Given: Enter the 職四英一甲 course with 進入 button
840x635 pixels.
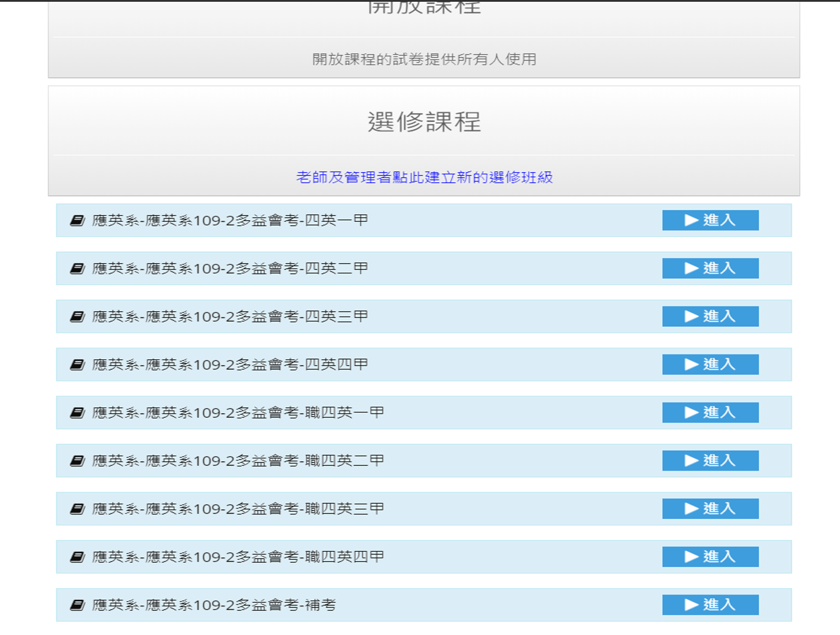Looking at the screenshot, I should (x=710, y=413).
